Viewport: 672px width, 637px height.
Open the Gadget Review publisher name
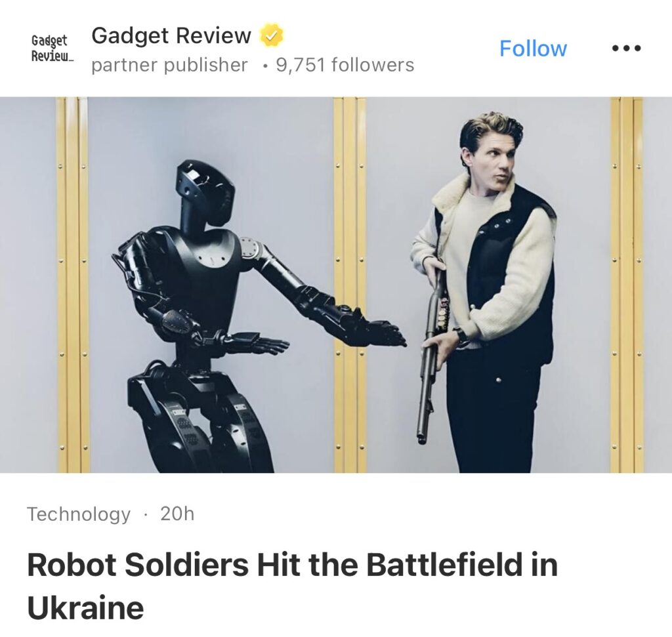point(171,35)
